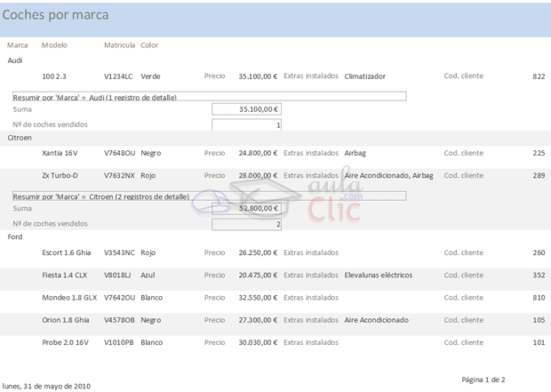
Task: Select the Citroen group heading
Action: [x=20, y=138]
